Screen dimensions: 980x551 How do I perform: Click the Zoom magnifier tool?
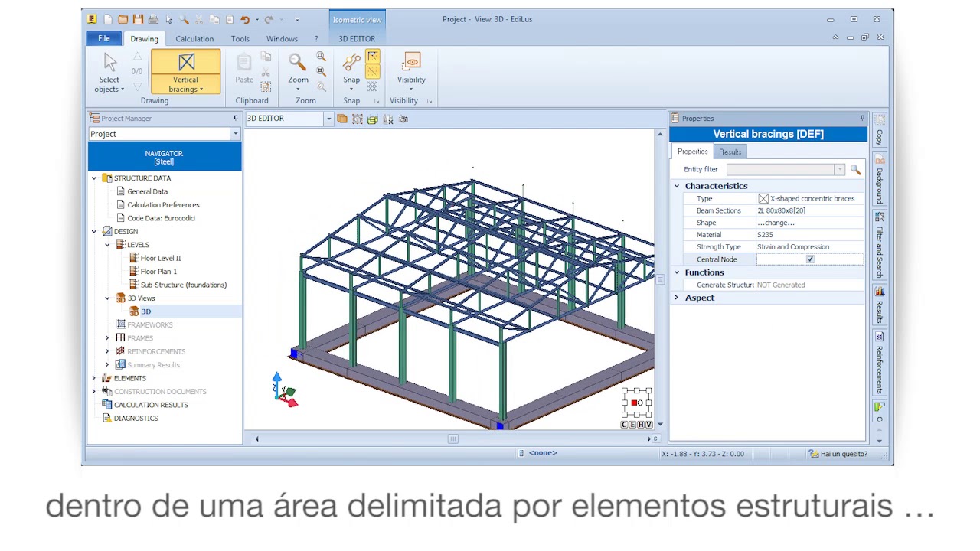pyautogui.click(x=297, y=63)
